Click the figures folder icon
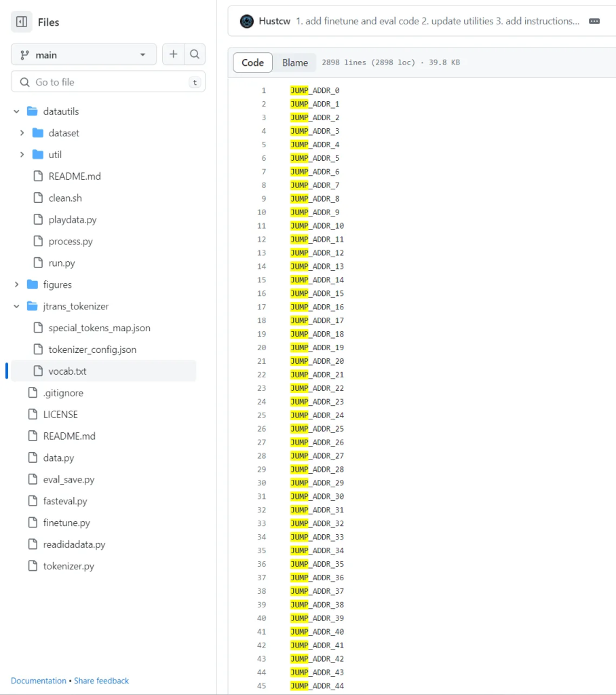This screenshot has width=616, height=695. [x=32, y=284]
